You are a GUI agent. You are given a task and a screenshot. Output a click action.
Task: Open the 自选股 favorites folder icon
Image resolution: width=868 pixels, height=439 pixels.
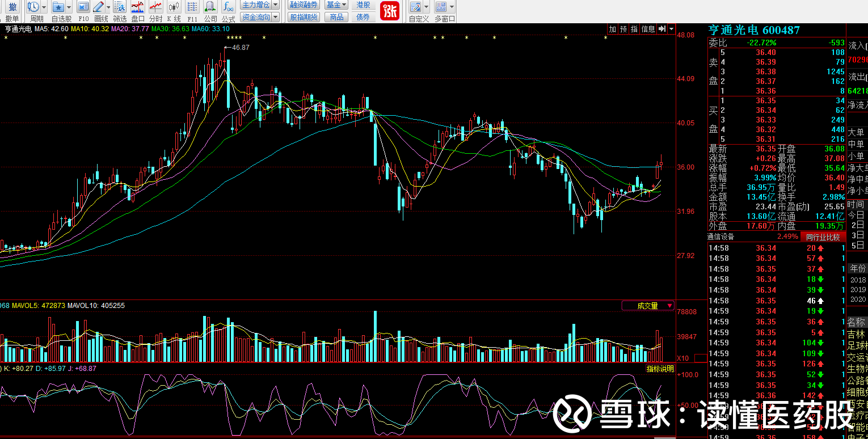(58, 7)
